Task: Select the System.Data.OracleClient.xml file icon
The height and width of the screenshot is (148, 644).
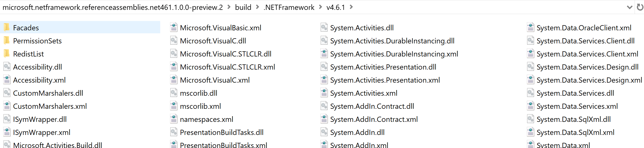Action: (x=531, y=27)
